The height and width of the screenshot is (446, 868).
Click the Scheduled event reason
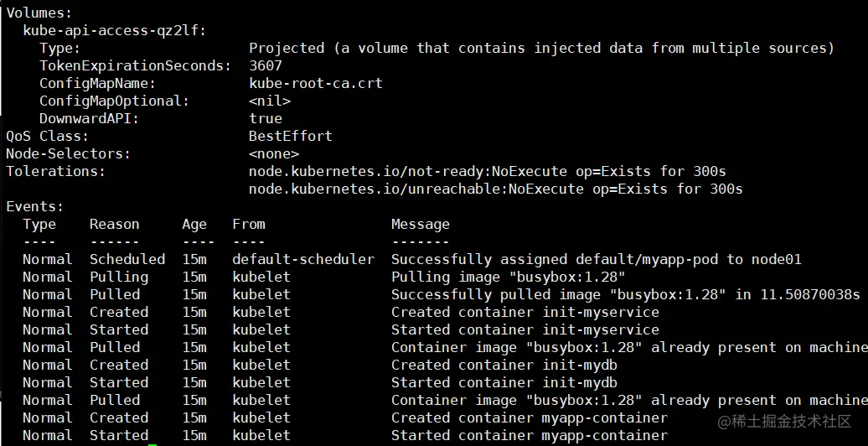tap(127, 259)
